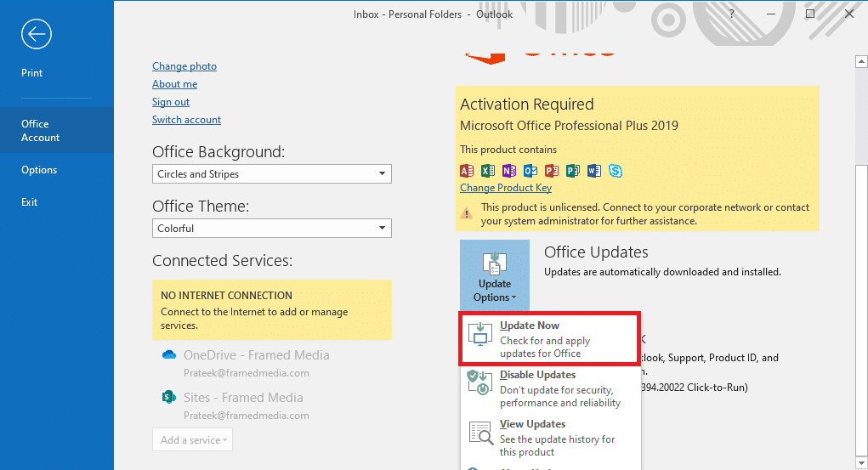
Task: Click the OneNote product icon
Action: (x=508, y=171)
